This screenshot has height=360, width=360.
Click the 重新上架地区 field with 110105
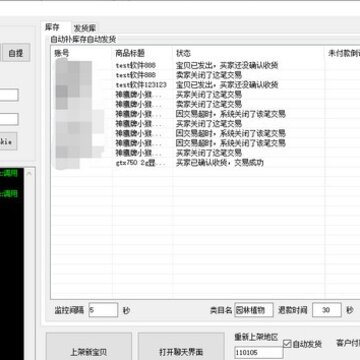(x=259, y=353)
